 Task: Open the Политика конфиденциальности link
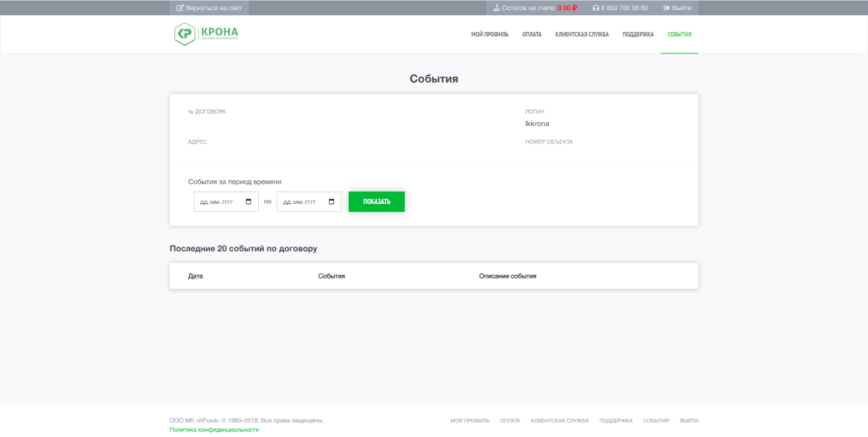click(x=214, y=430)
